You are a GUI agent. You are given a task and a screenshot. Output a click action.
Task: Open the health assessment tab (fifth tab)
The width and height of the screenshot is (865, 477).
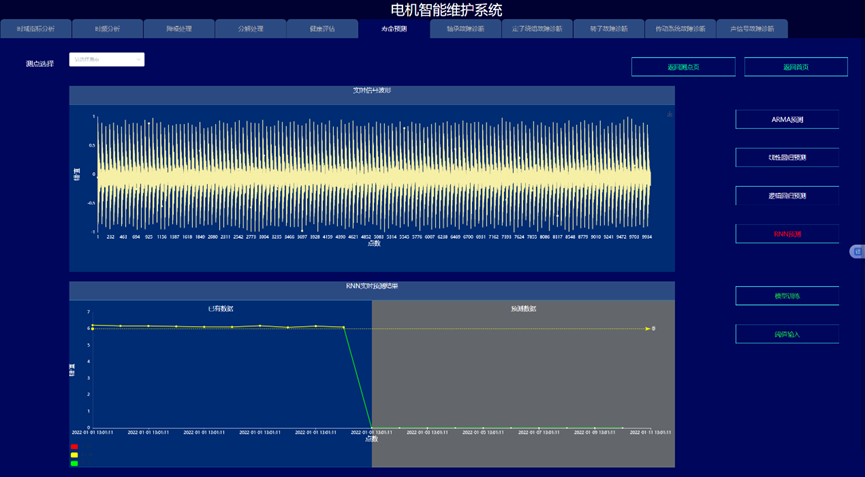click(322, 29)
